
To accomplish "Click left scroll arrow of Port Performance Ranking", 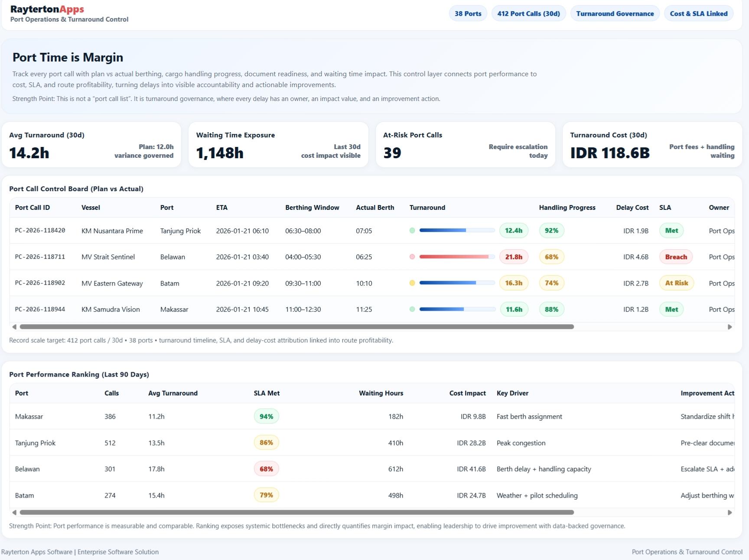I will [x=14, y=512].
